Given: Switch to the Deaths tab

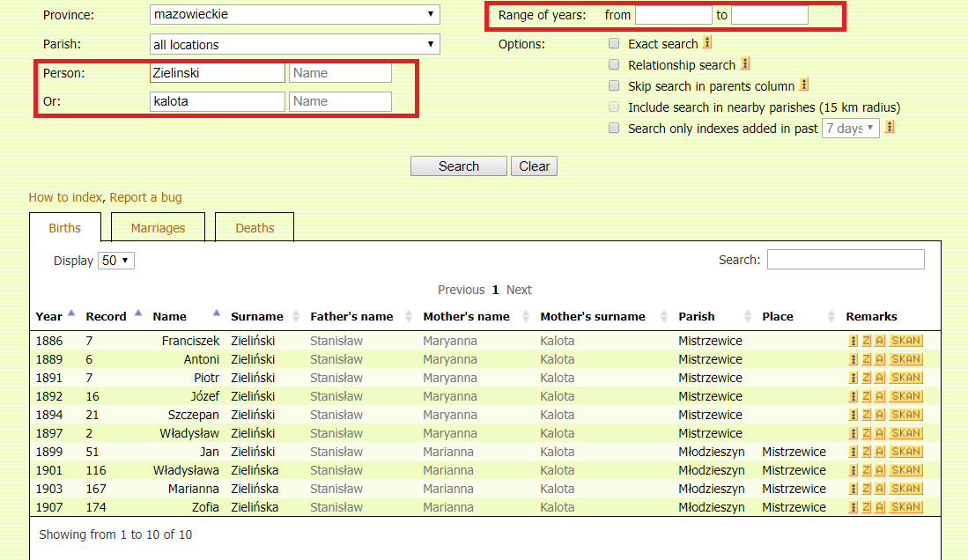Looking at the screenshot, I should coord(255,228).
